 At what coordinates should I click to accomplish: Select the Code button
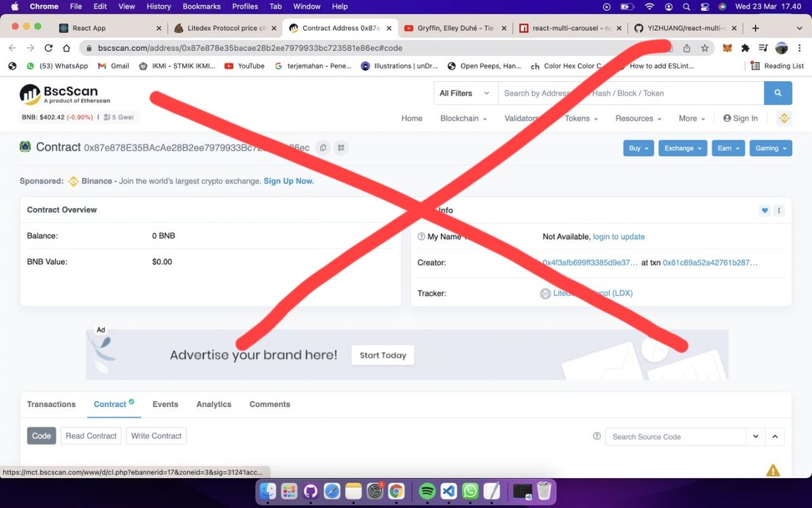click(x=41, y=436)
